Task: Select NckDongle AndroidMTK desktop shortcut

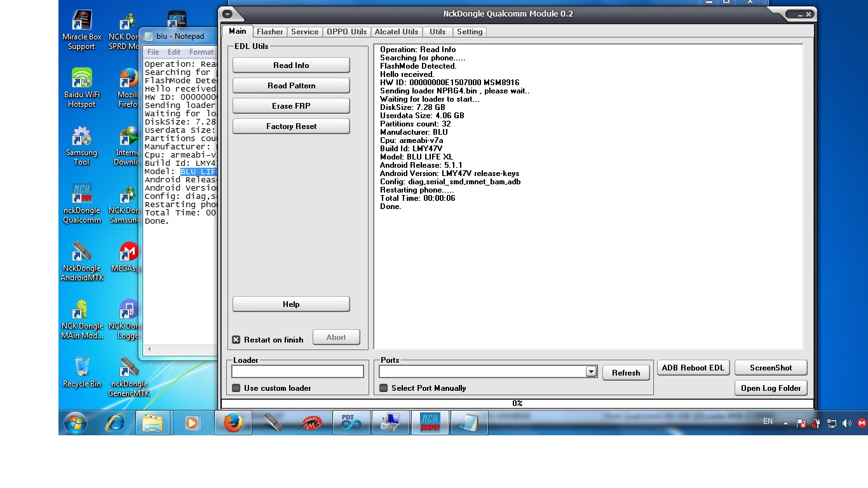Action: coord(81,262)
